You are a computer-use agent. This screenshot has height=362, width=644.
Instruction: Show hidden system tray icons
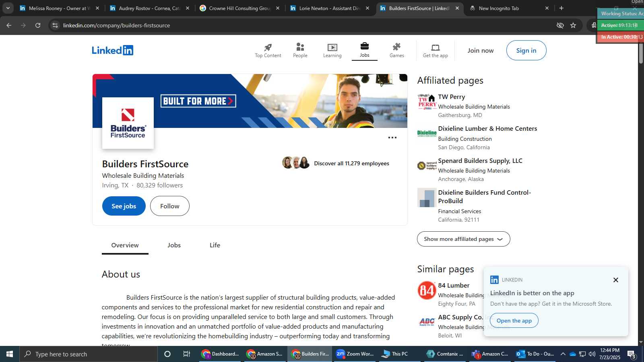[563, 354]
